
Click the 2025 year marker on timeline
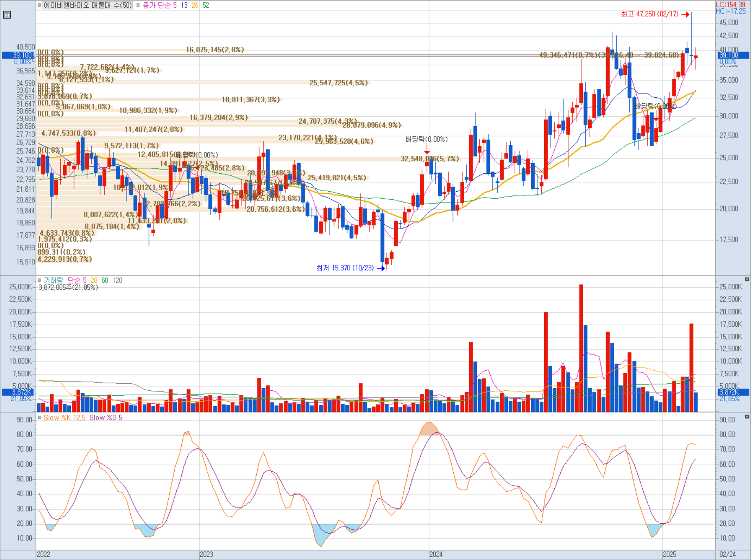pos(670,555)
